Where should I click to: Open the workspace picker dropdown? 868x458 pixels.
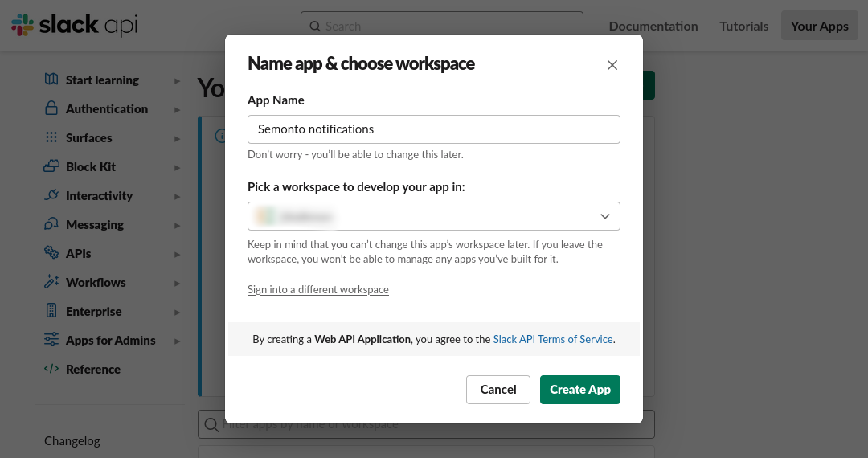click(x=434, y=216)
